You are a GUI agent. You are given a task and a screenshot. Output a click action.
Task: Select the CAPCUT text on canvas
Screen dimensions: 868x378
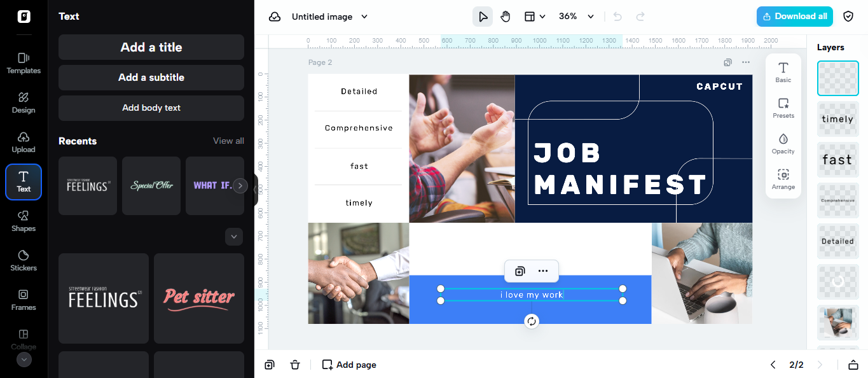click(719, 87)
